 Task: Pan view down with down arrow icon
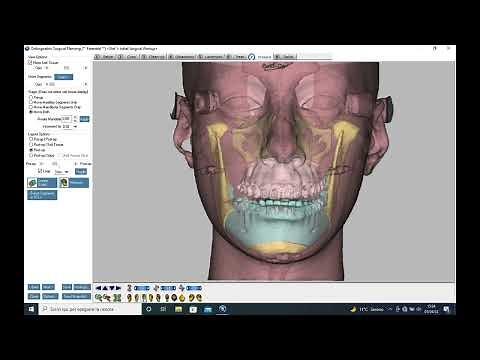coord(112,288)
